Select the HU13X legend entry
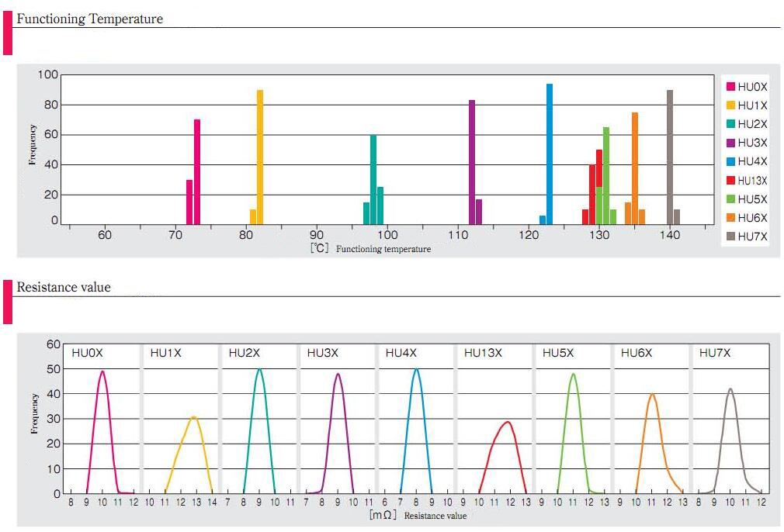Image resolution: width=784 pixels, height=532 pixels. click(747, 181)
